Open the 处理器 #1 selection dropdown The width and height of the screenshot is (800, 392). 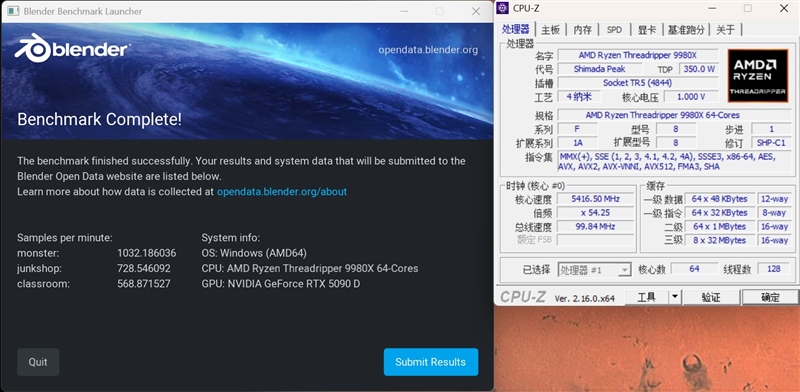(594, 270)
